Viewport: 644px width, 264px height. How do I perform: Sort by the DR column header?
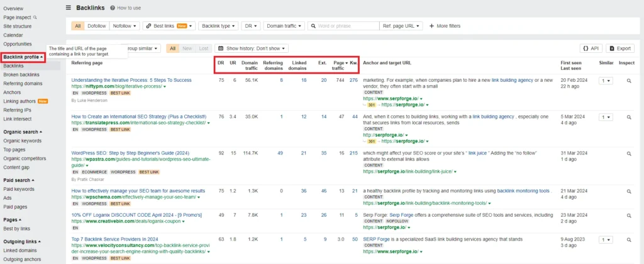221,63
